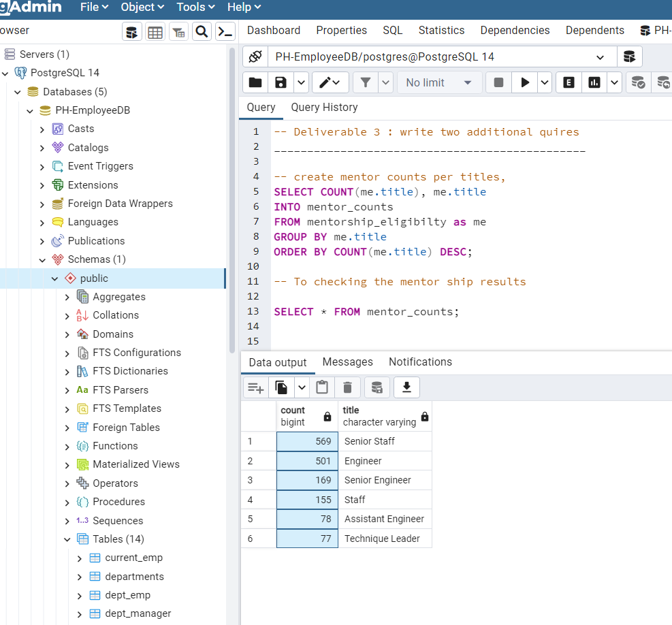Switch to the Dependents tab
The width and height of the screenshot is (672, 625).
point(595,31)
